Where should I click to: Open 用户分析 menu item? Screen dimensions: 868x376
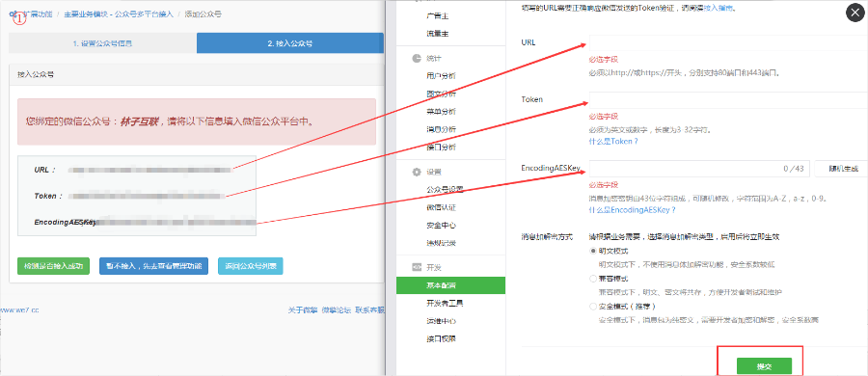(x=441, y=75)
